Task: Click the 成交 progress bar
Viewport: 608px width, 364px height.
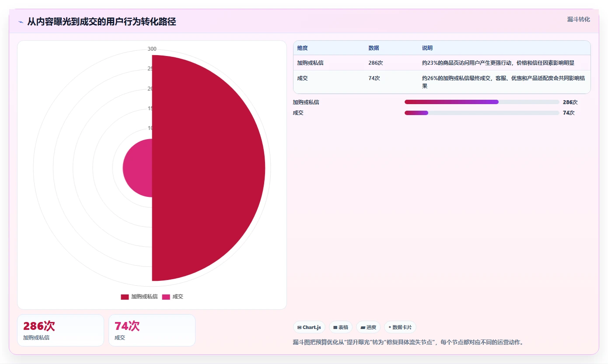Action: [x=482, y=113]
